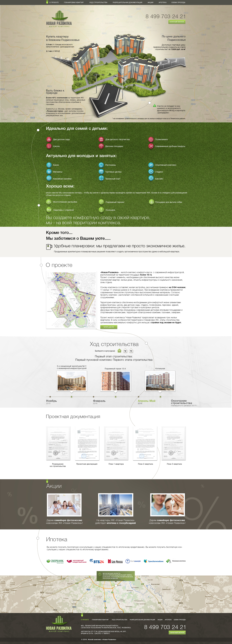Open РАЗРЕШИТЕЛЬНАЯ ДОКУМЕНТАЦИЯ in top navigation

coord(127,3)
